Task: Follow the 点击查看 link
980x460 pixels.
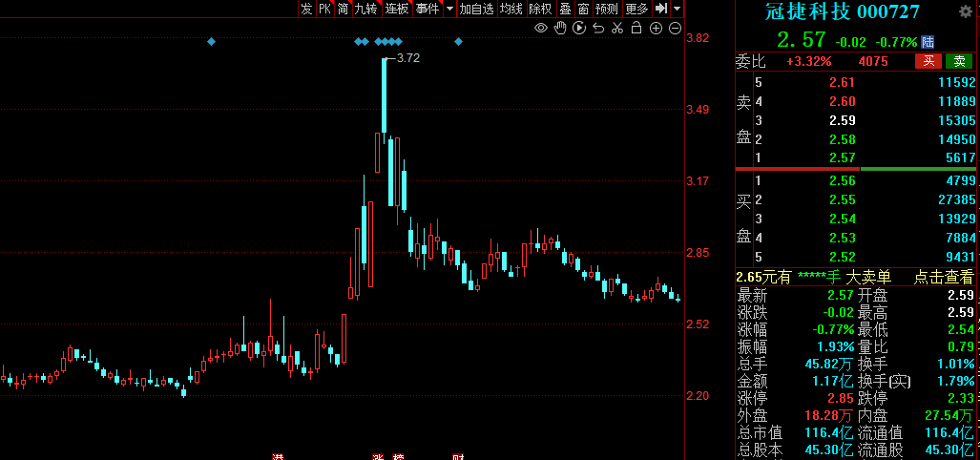Action: (x=944, y=277)
